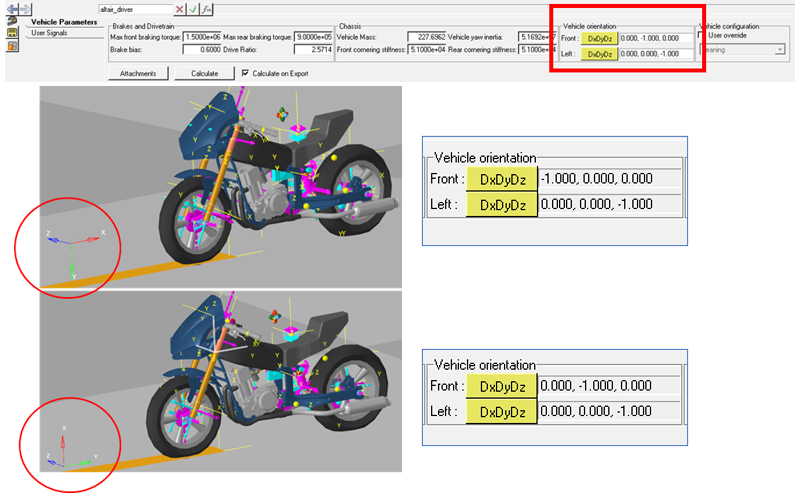Click the Brake bias value field
800x501 pixels.
(x=202, y=49)
